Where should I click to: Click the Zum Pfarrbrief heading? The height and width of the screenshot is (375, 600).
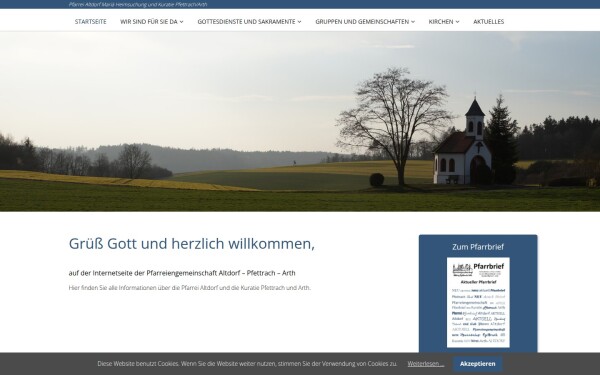click(x=478, y=247)
